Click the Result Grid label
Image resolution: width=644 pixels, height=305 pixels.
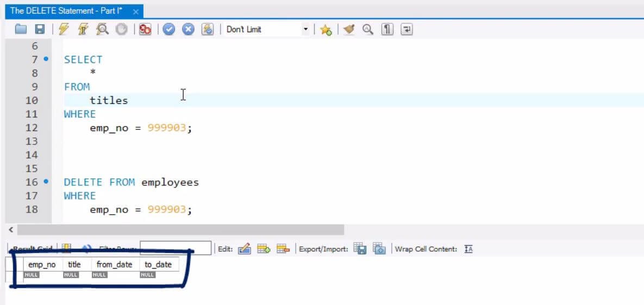(33, 249)
